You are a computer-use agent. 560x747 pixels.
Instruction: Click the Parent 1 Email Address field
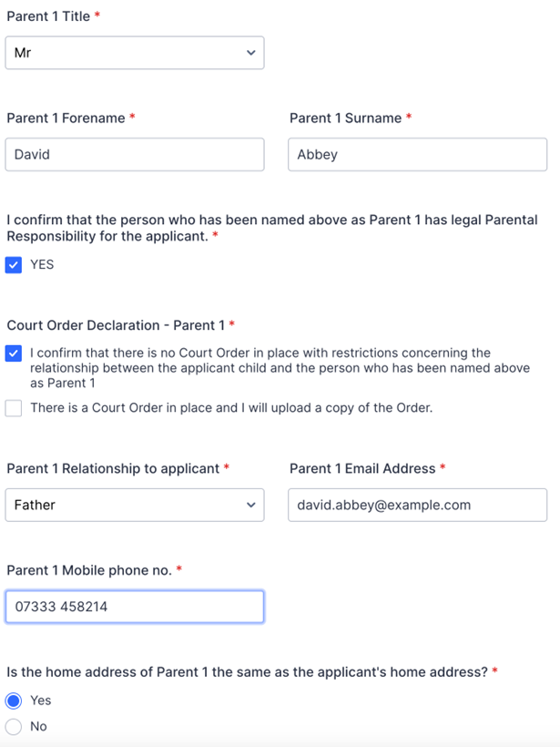coord(418,505)
